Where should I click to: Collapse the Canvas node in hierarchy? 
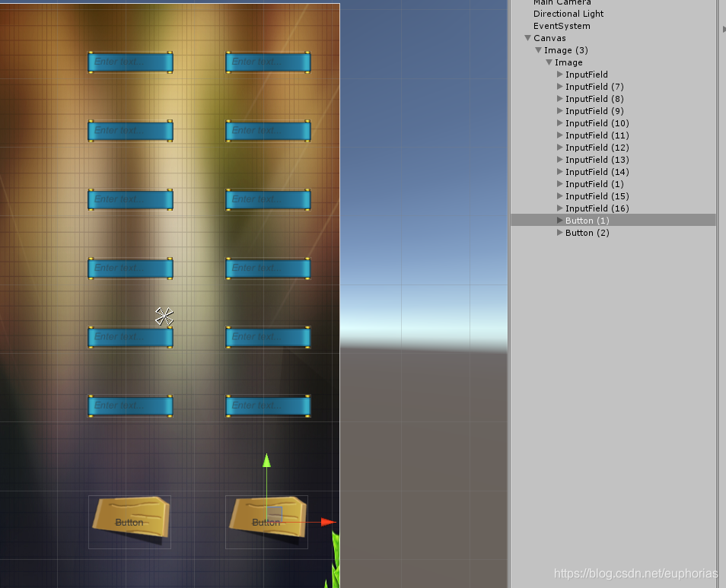(x=527, y=38)
